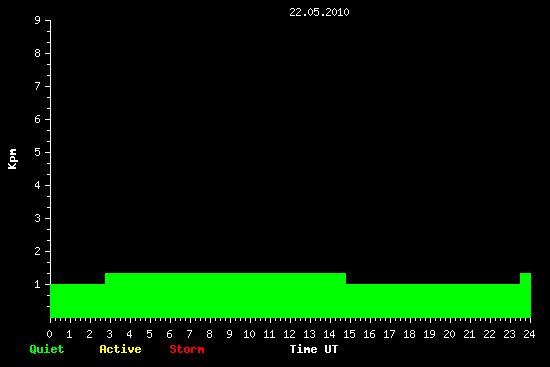Viewport: 550px width, 367px height.
Task: Click the hour 20 tick label
Action: (449, 334)
